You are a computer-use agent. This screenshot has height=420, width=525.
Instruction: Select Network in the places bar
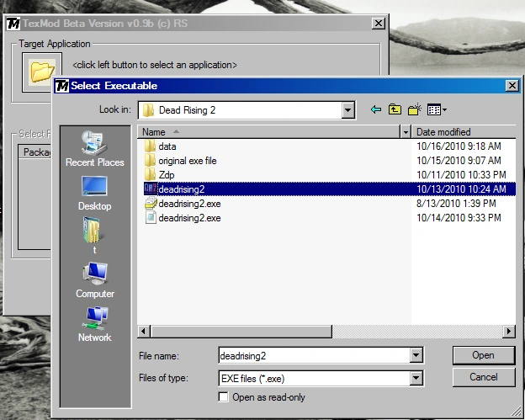click(95, 324)
